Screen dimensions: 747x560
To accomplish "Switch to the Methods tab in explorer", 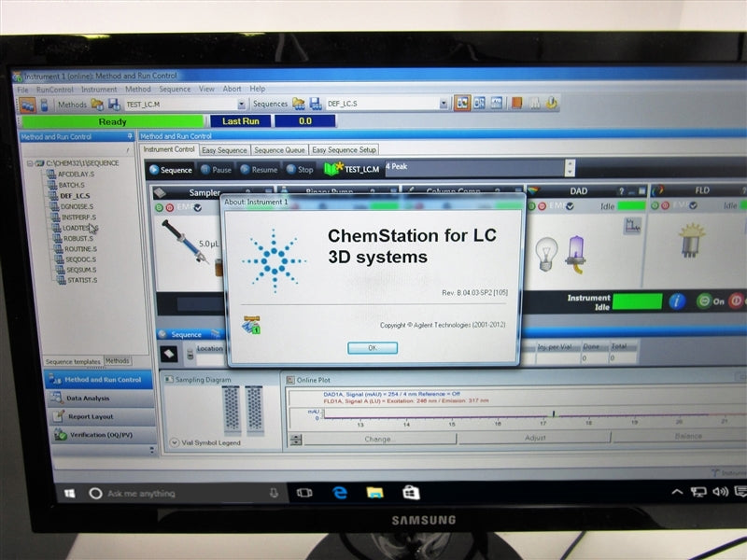I will tap(118, 361).
